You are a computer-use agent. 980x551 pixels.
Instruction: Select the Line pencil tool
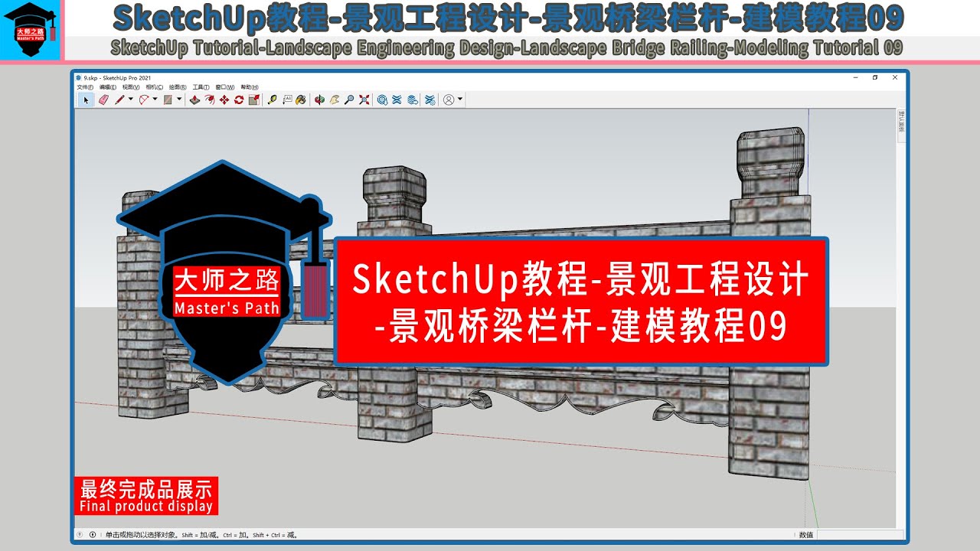(119, 99)
